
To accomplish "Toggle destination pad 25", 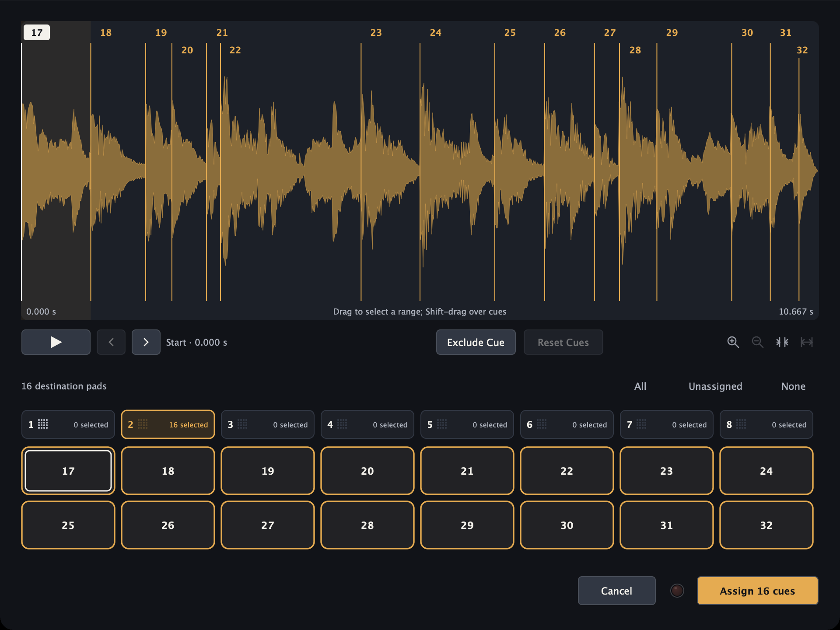I will 68,525.
